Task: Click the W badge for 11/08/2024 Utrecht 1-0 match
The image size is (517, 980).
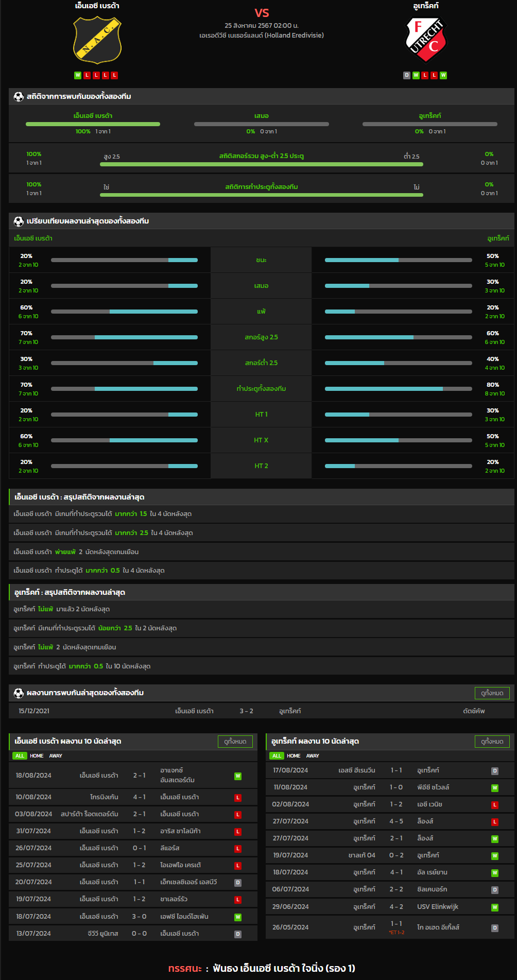Action: [x=495, y=788]
